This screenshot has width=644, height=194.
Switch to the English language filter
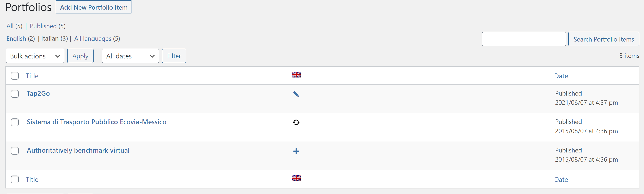point(16,39)
